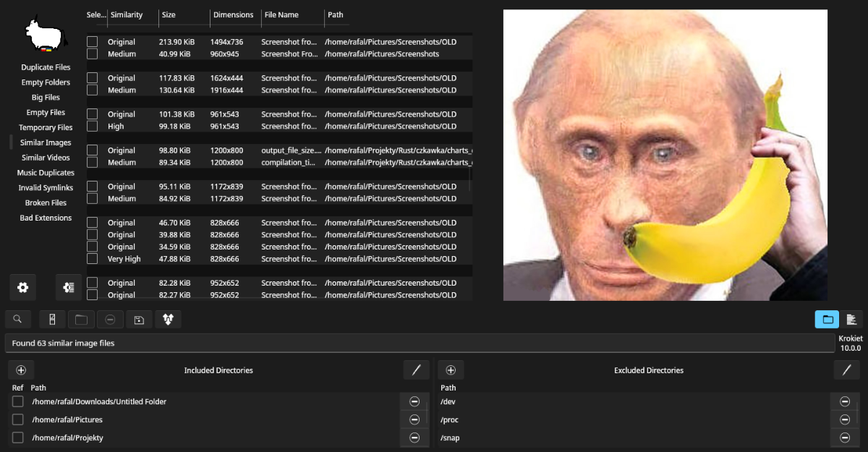Image resolution: width=868 pixels, height=452 pixels.
Task: Start scan with the magnifier button
Action: [x=17, y=319]
